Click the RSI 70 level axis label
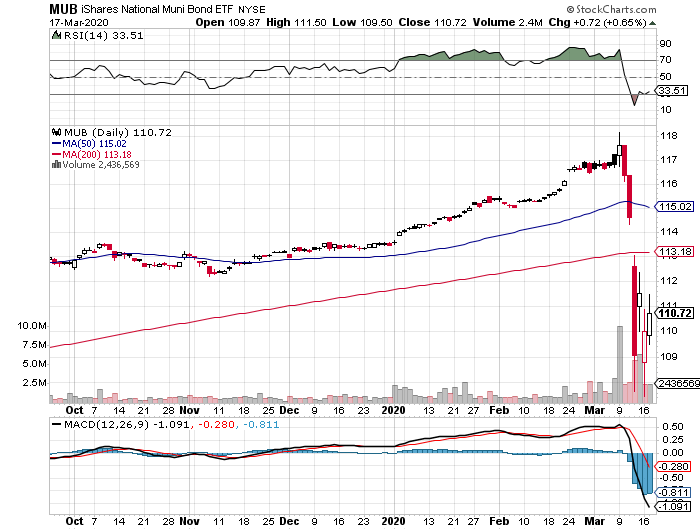This screenshot has width=700, height=530. tap(666, 60)
